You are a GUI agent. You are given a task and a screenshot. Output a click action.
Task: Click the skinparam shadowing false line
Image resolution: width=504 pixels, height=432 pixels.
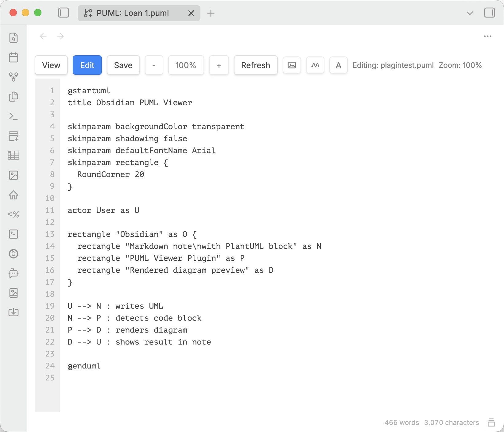[x=127, y=139]
